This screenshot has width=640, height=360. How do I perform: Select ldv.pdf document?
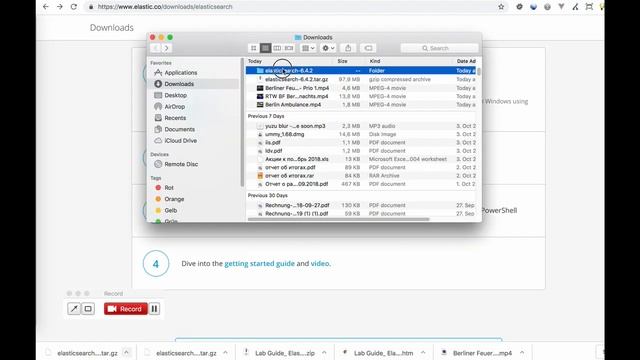pyautogui.click(x=361, y=151)
